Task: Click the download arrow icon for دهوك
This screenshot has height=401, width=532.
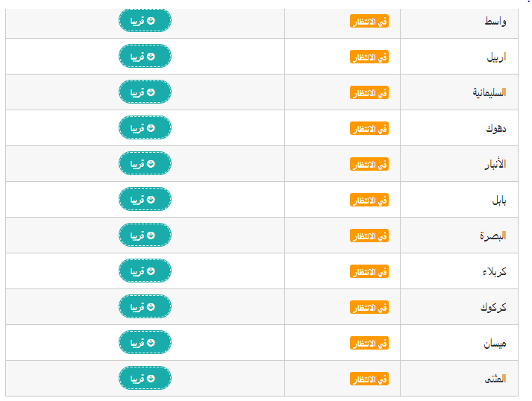Action: [x=151, y=128]
